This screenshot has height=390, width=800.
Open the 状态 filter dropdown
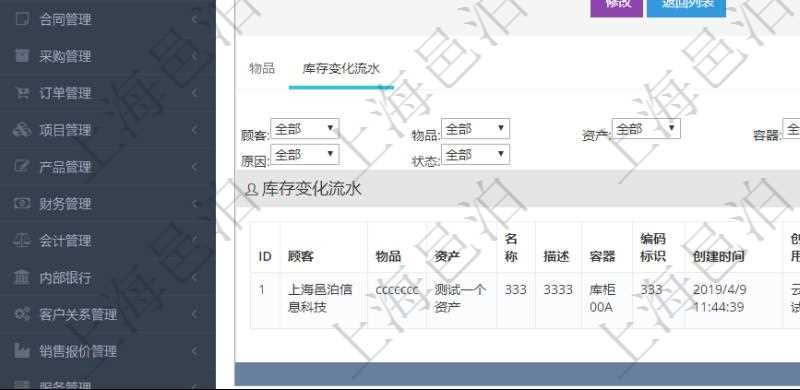pyautogui.click(x=476, y=155)
